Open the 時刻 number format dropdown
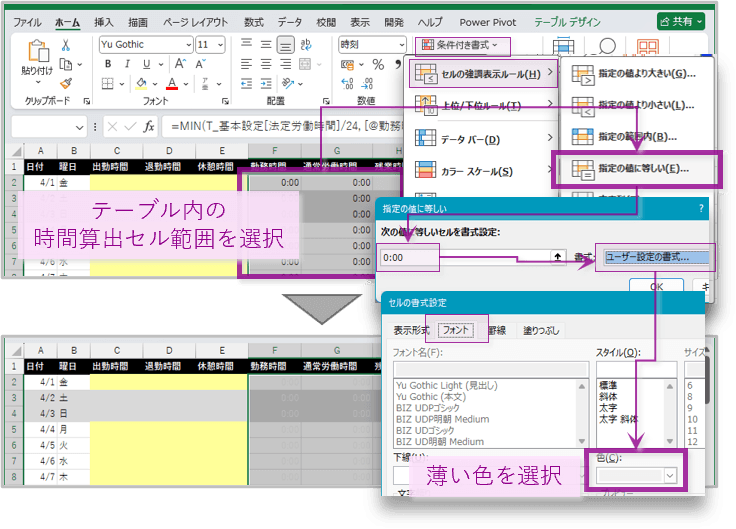736x529 pixels. pyautogui.click(x=402, y=45)
